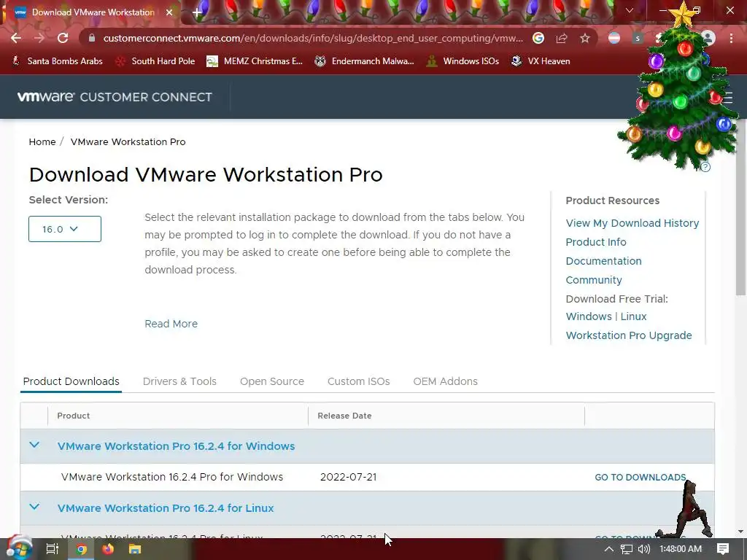Open the Documentation link
Image resolution: width=747 pixels, height=560 pixels.
coord(603,261)
